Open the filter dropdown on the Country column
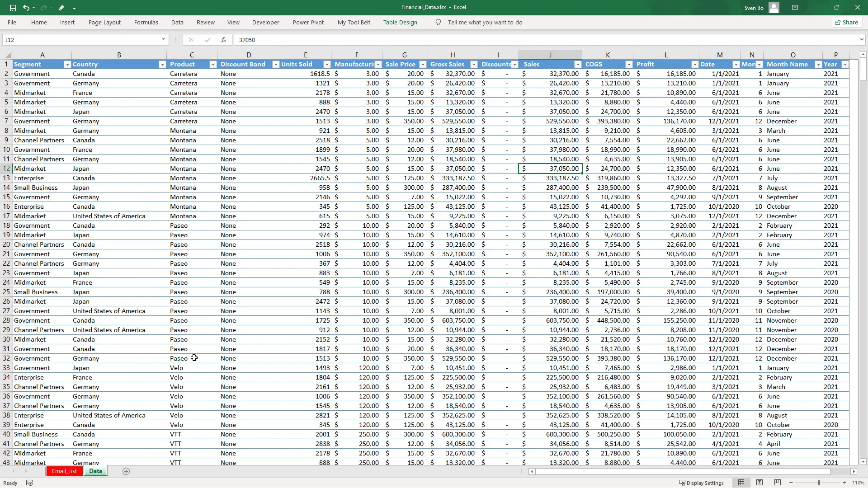 162,65
